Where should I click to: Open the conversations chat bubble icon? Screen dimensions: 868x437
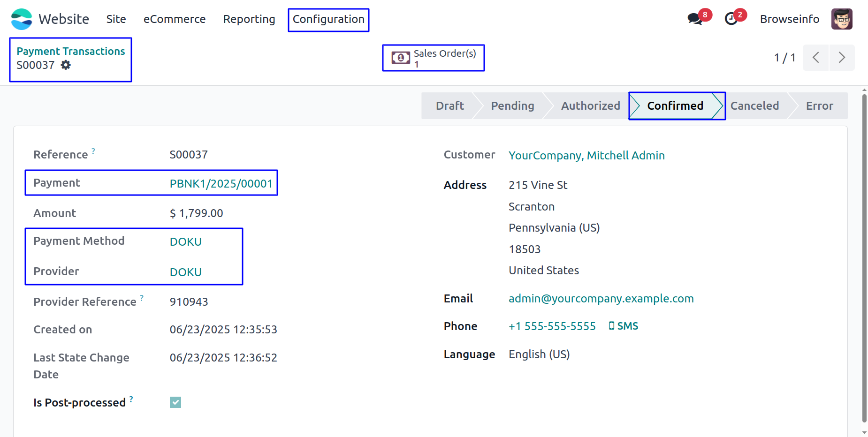click(x=695, y=19)
